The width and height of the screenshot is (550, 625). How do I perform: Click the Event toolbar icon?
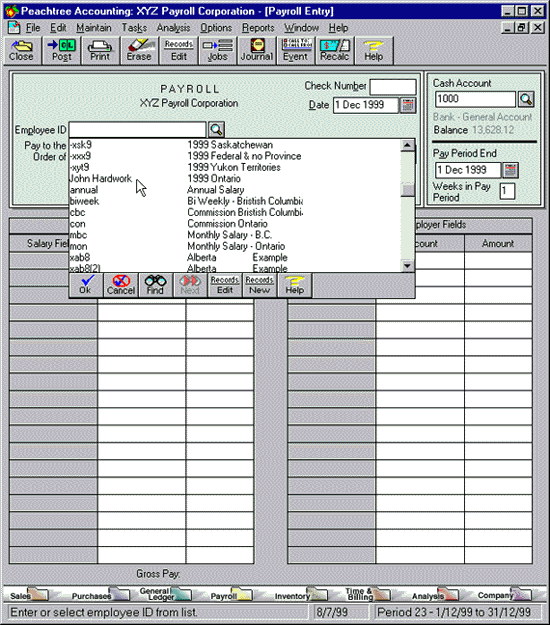point(295,51)
